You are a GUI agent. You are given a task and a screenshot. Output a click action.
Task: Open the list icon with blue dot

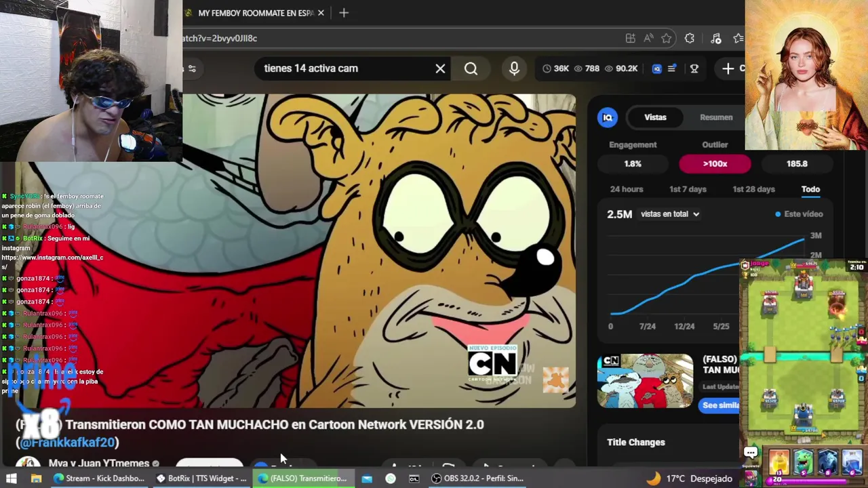(672, 68)
